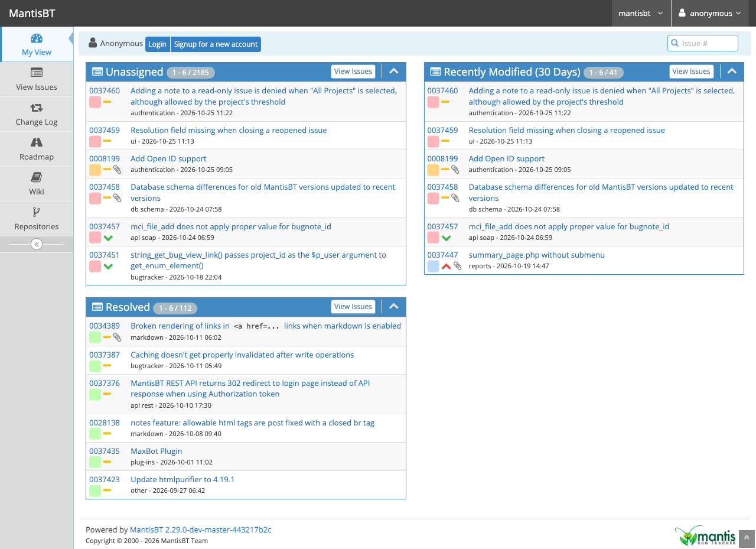Screen dimensions: 756x549
Task: Open the Change Log retweet icon
Action: [x=37, y=108]
